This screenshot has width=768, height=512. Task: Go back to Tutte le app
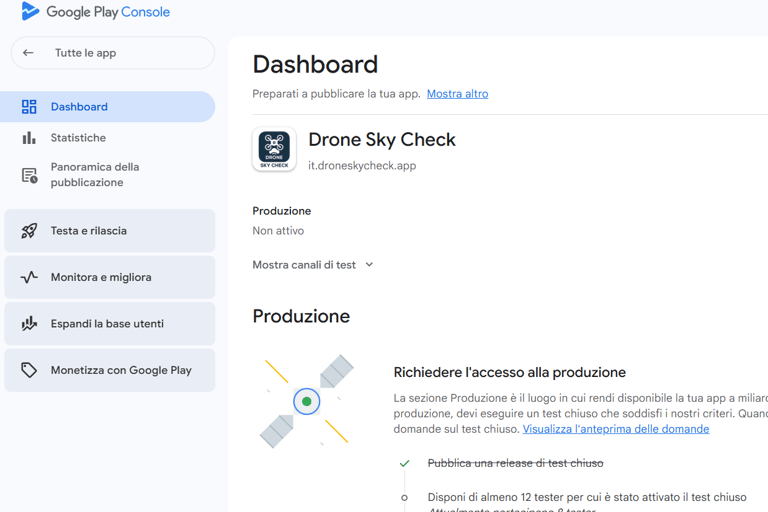click(113, 53)
